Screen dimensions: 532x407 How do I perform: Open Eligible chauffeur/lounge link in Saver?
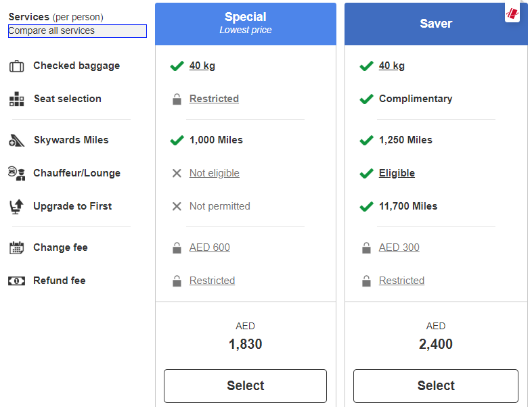[x=397, y=174]
